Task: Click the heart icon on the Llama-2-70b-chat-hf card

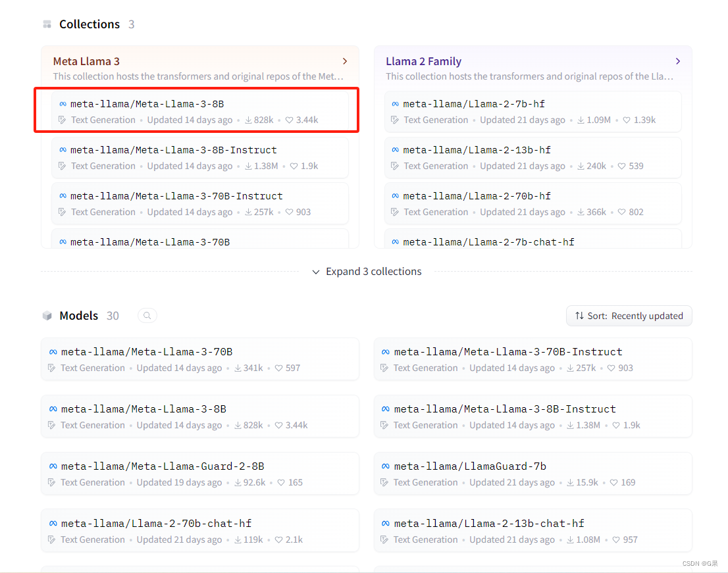Action: pos(278,539)
